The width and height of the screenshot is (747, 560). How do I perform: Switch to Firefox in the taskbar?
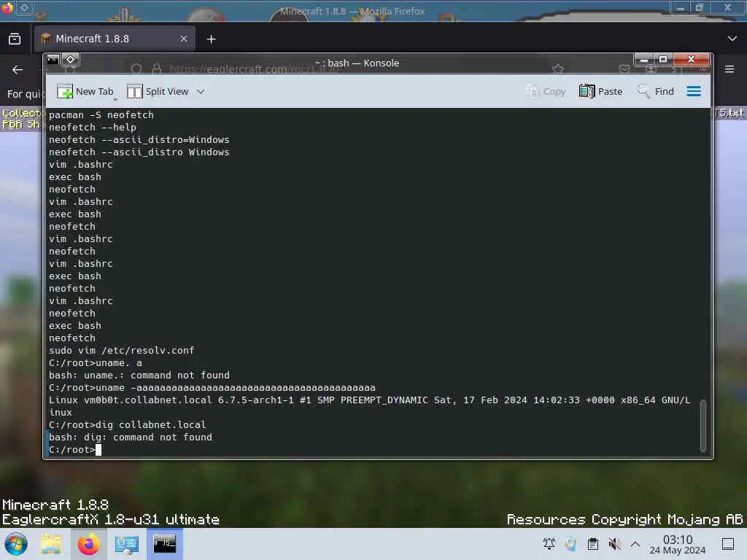88,544
